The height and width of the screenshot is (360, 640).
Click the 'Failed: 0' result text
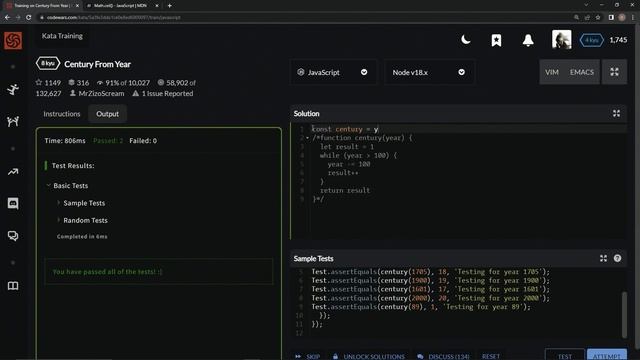coord(143,141)
